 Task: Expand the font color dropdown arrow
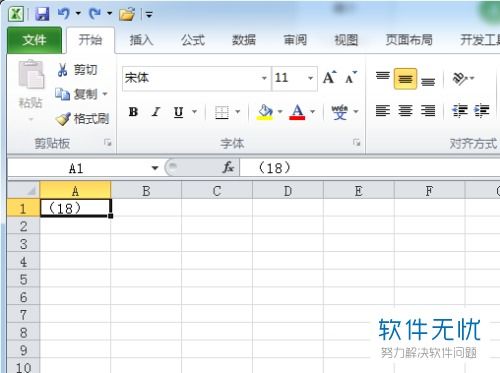(312, 112)
